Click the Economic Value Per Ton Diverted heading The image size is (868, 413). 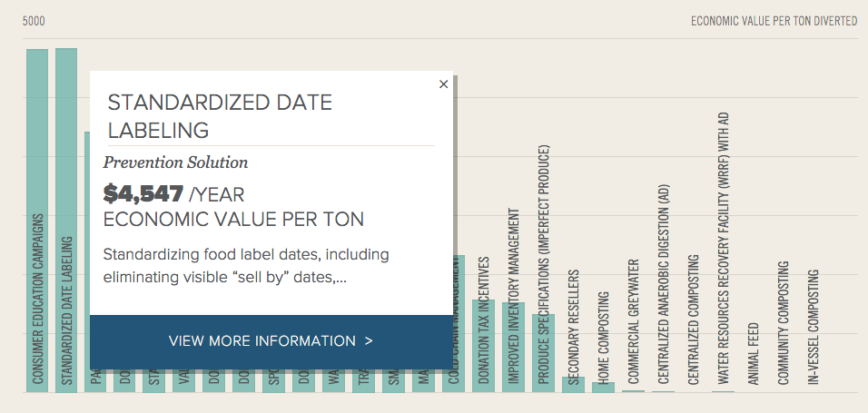tap(774, 21)
